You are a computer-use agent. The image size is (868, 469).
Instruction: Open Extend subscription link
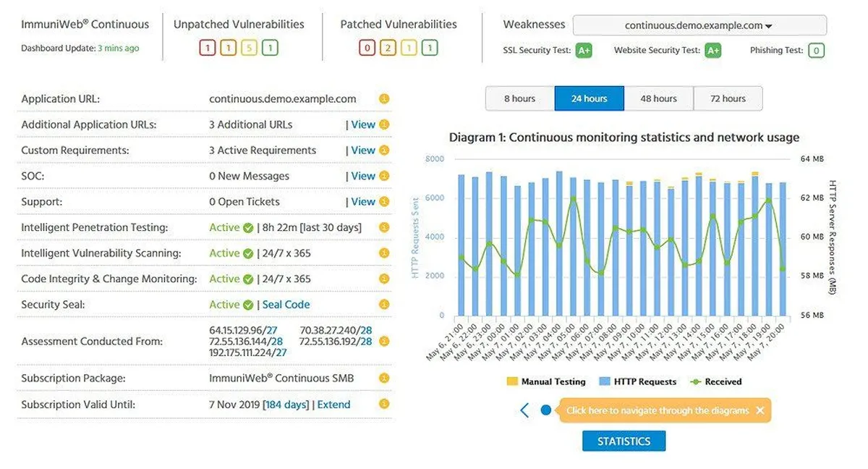pos(333,405)
